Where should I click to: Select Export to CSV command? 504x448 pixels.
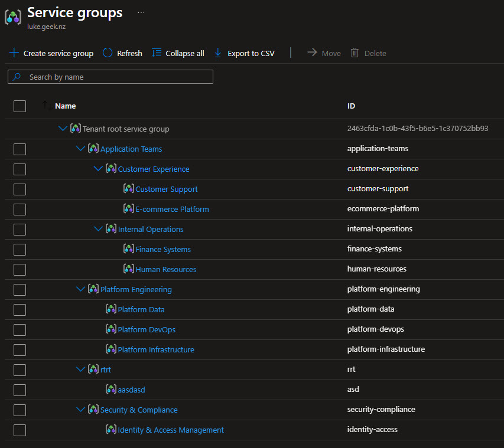tap(244, 53)
